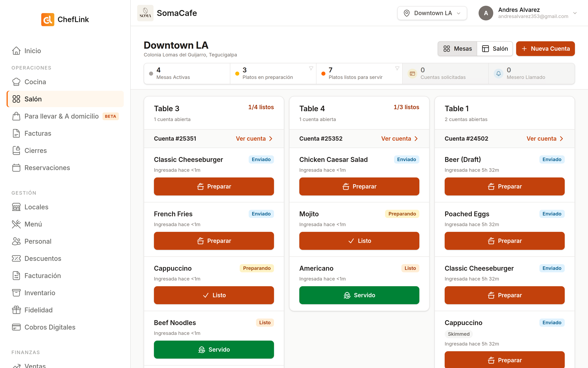Open Facturación settings document icon
This screenshot has width=588, height=368.
click(16, 276)
